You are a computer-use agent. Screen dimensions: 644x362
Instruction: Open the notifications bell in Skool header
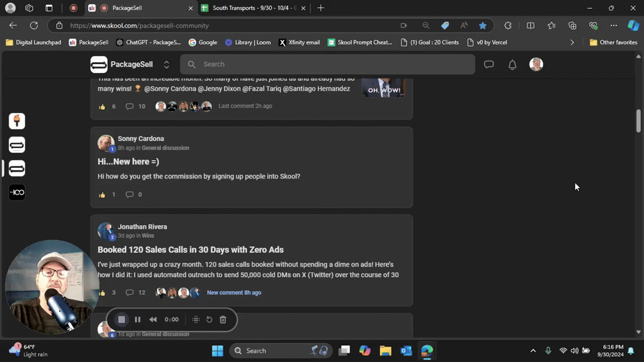pyautogui.click(x=512, y=64)
